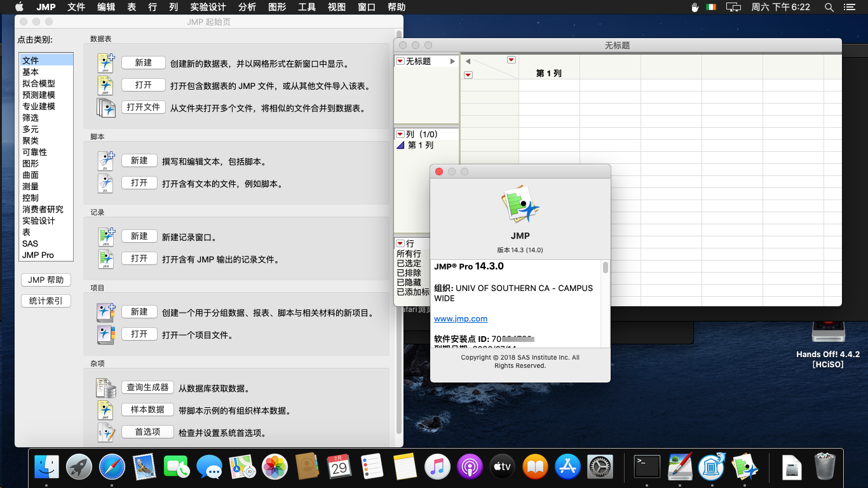Click new journal icon in 记录 section
868x488 pixels.
pos(105,236)
